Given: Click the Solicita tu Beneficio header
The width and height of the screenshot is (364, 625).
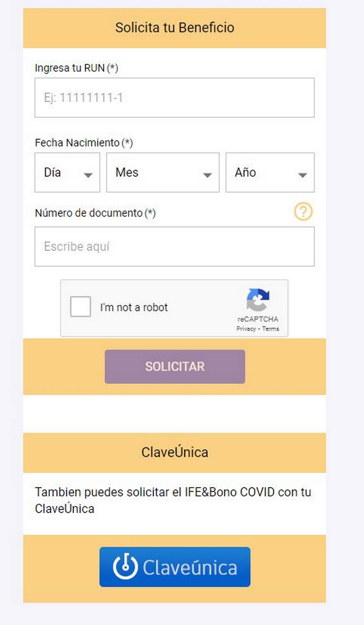Looking at the screenshot, I should coord(175,28).
